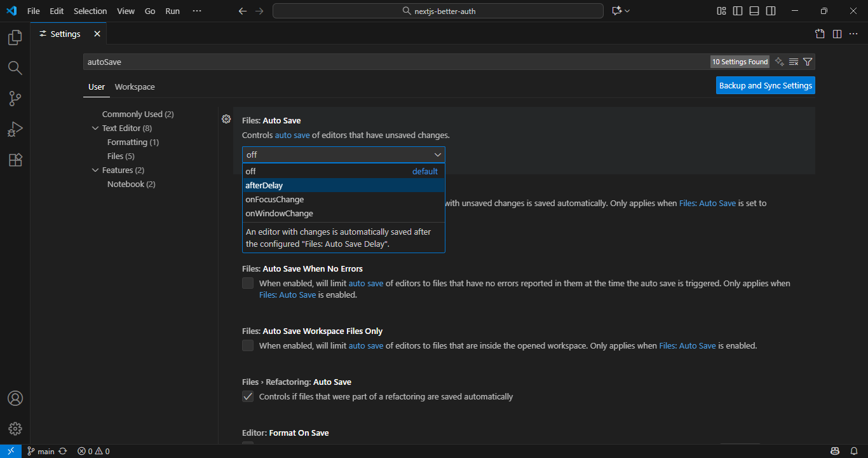Viewport: 868px width, 458px height.
Task: Click Backup and Sync Settings button
Action: tap(765, 85)
